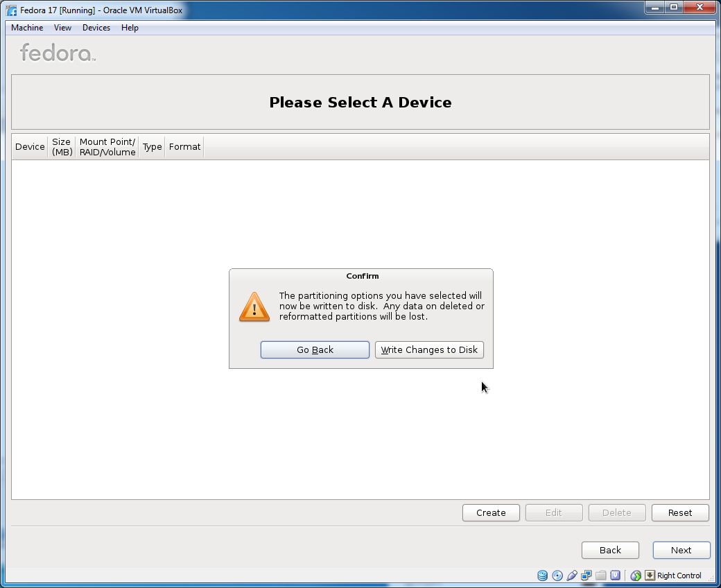Confirm Write Changes to Disk
The image size is (721, 588).
click(429, 350)
